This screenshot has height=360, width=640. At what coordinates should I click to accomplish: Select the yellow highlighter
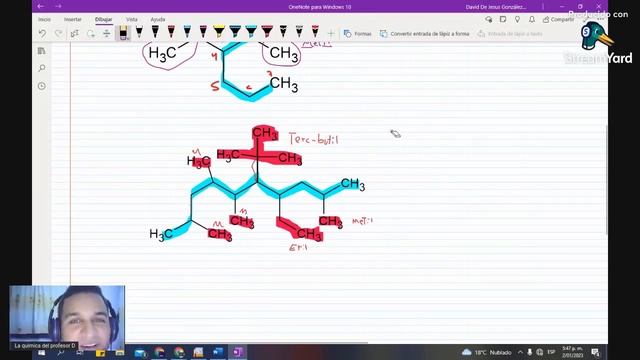pos(219,32)
